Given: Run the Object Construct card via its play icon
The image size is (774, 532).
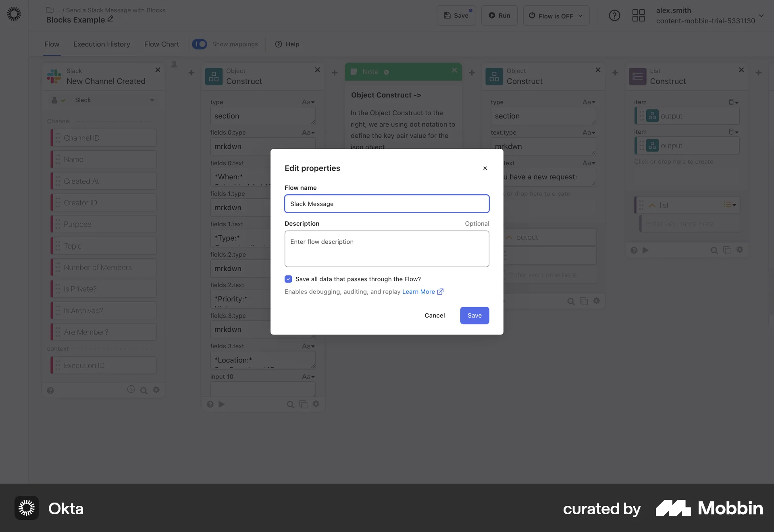Looking at the screenshot, I should (x=222, y=404).
